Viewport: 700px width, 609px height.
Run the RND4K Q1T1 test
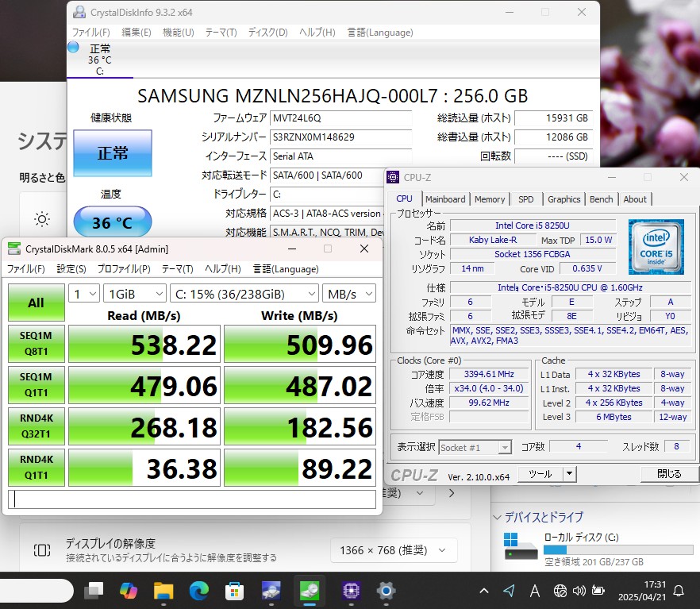tap(37, 468)
